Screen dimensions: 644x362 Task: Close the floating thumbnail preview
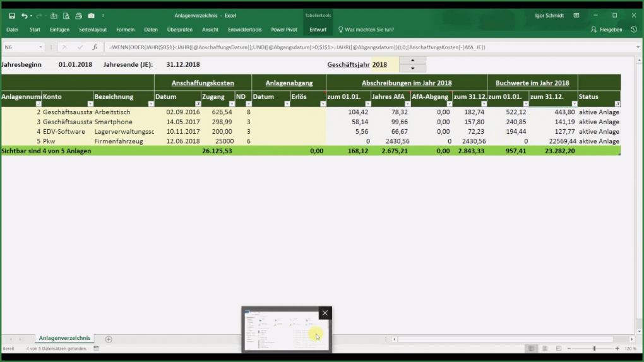(x=325, y=313)
